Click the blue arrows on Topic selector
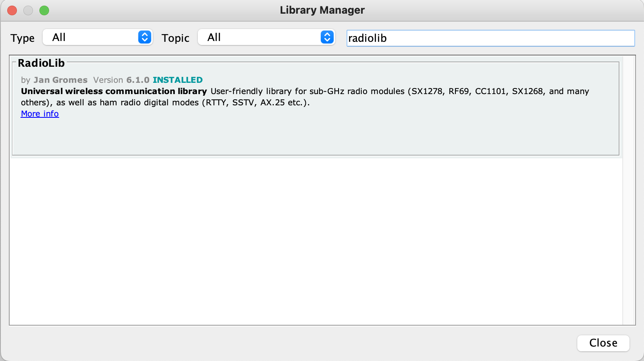Viewport: 644px width, 361px height. (327, 37)
